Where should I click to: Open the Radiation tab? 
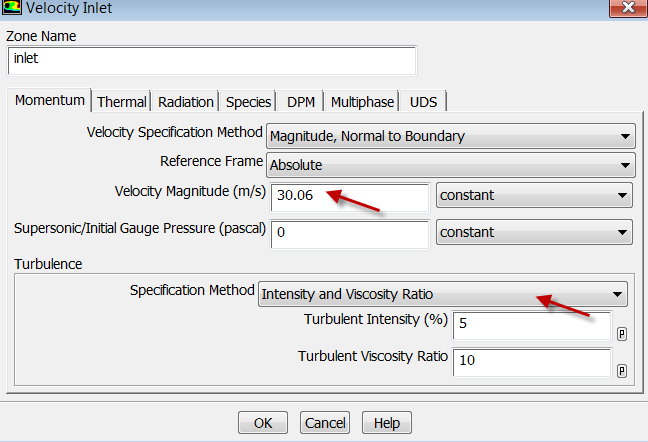[186, 102]
